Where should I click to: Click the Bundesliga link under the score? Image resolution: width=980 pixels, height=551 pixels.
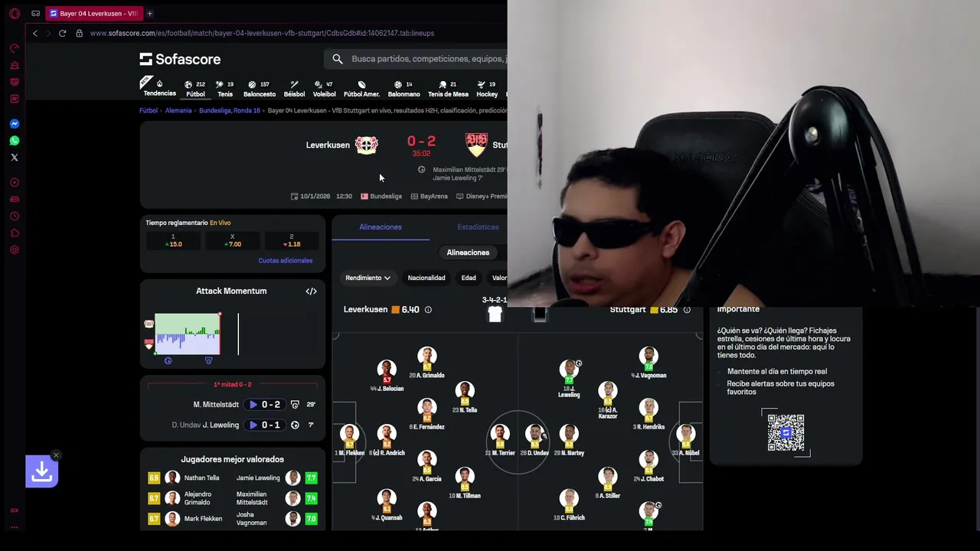(381, 197)
